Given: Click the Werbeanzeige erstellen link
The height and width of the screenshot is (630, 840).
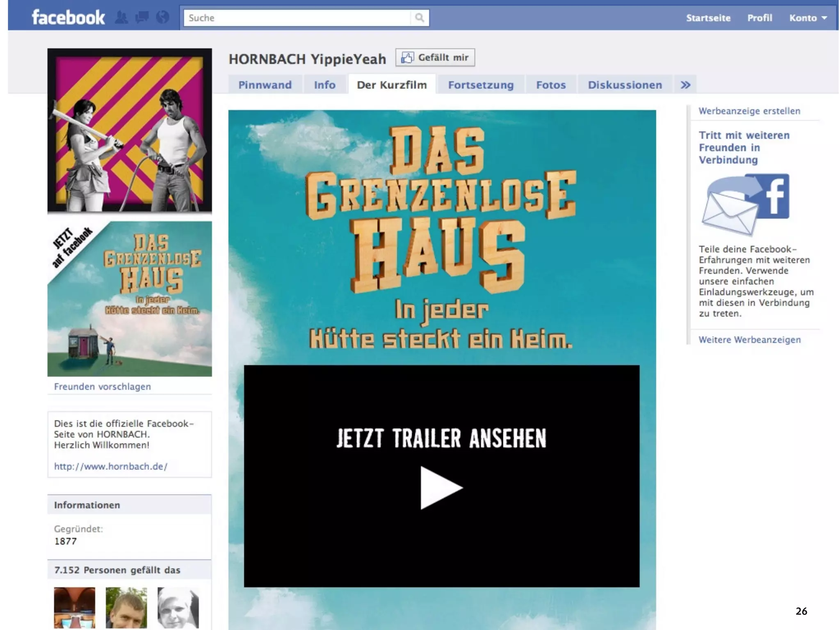Looking at the screenshot, I should click(749, 111).
